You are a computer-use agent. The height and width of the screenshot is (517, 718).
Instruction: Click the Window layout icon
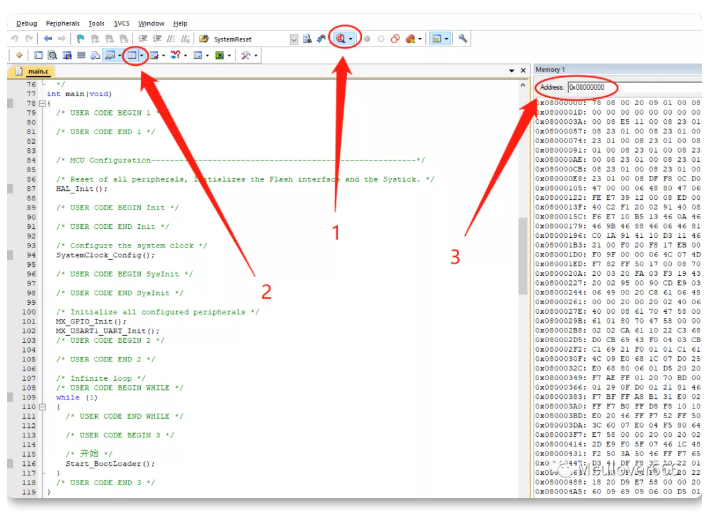437,39
